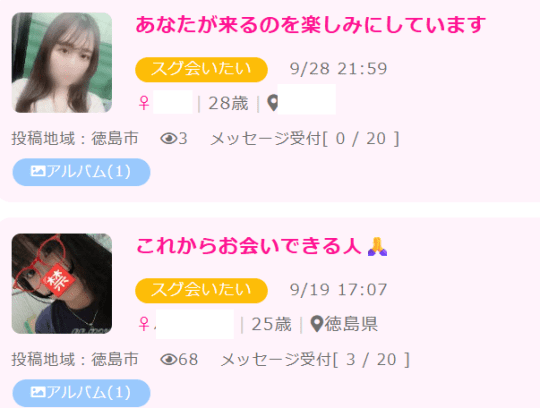Click picture icon inside second アルバム button
The height and width of the screenshot is (408, 540).
tap(38, 392)
